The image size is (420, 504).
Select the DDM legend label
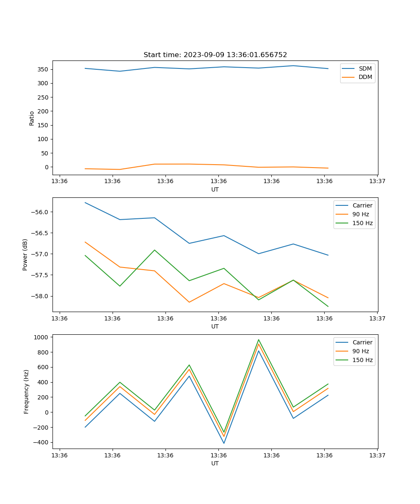(365, 77)
